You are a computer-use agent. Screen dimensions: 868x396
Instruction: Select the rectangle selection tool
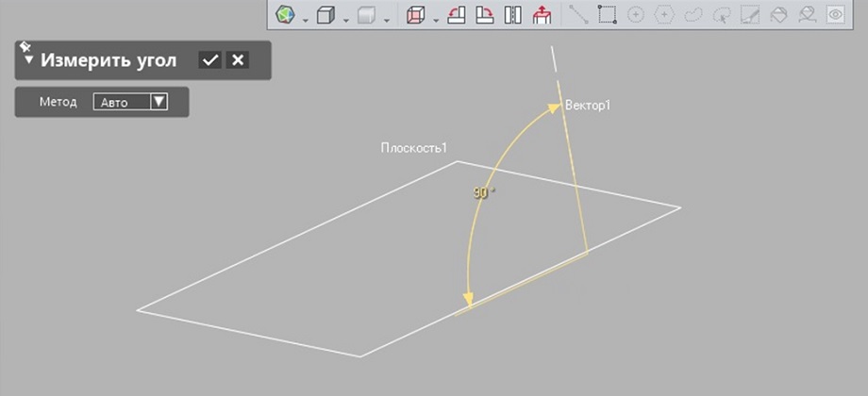tap(608, 15)
